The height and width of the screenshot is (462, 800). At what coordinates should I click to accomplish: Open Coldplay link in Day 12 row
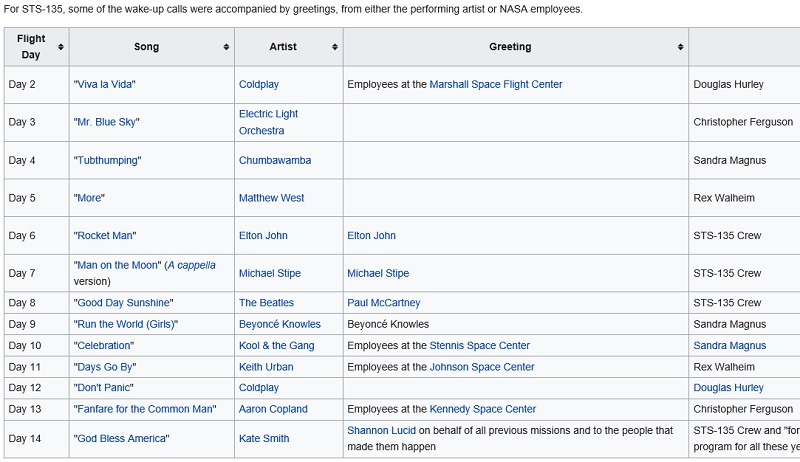259,388
